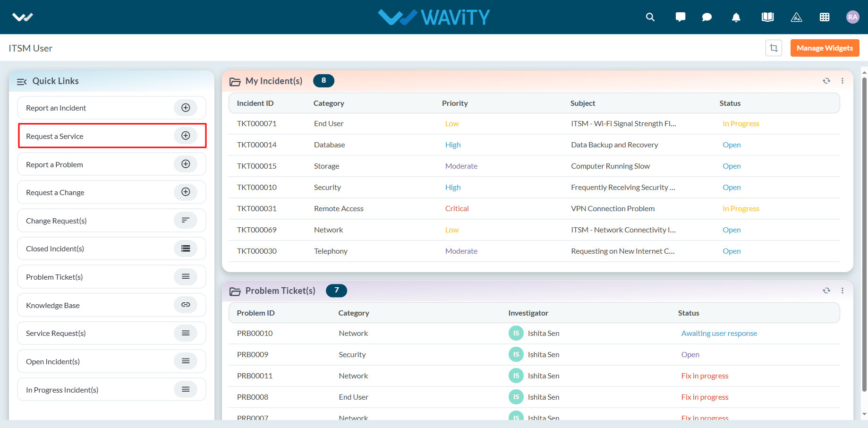Image resolution: width=868 pixels, height=428 pixels.
Task: Click plus icon for Request a Service
Action: (186, 136)
